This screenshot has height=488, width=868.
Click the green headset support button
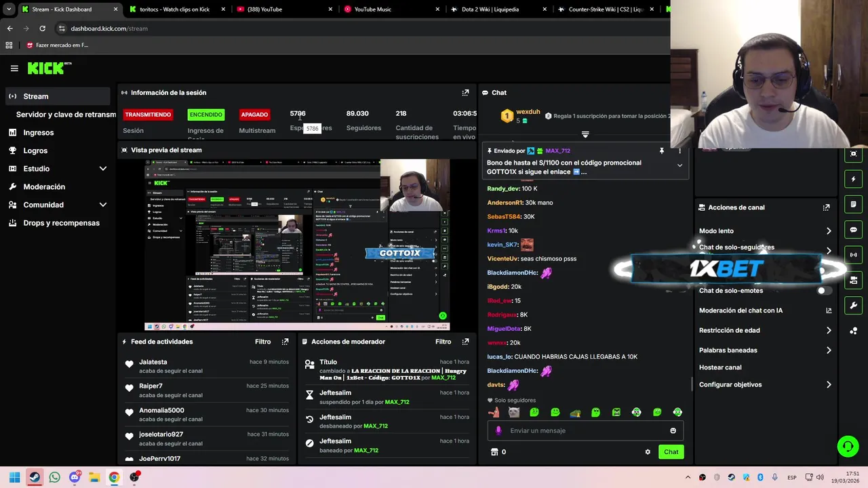pyautogui.click(x=848, y=446)
